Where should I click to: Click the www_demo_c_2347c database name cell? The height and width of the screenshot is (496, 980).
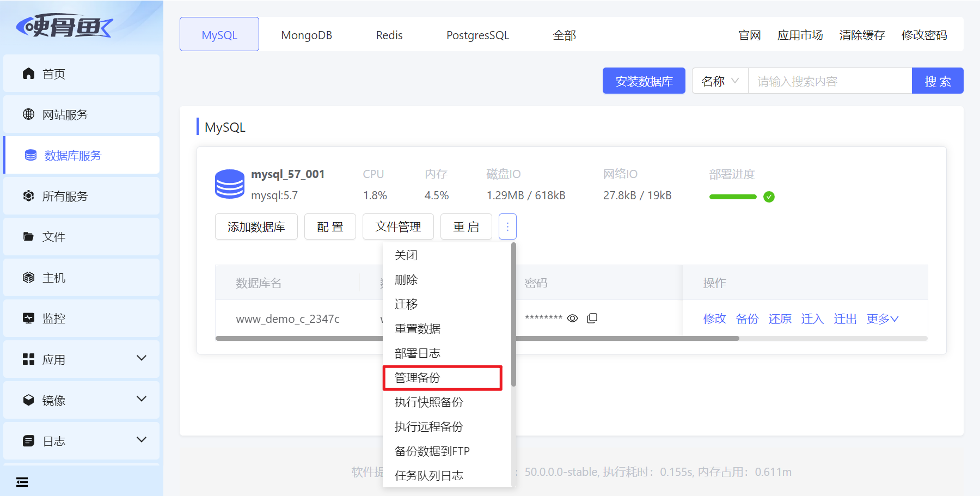pyautogui.click(x=287, y=319)
